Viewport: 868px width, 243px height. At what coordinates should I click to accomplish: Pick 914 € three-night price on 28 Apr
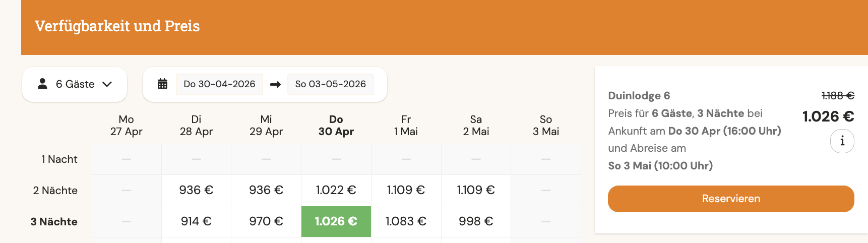[x=196, y=221]
